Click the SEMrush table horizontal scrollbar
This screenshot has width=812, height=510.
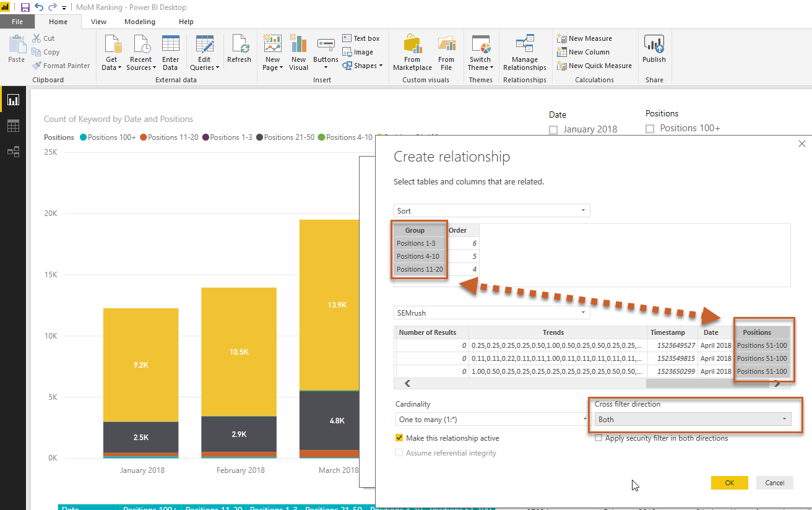click(x=588, y=384)
